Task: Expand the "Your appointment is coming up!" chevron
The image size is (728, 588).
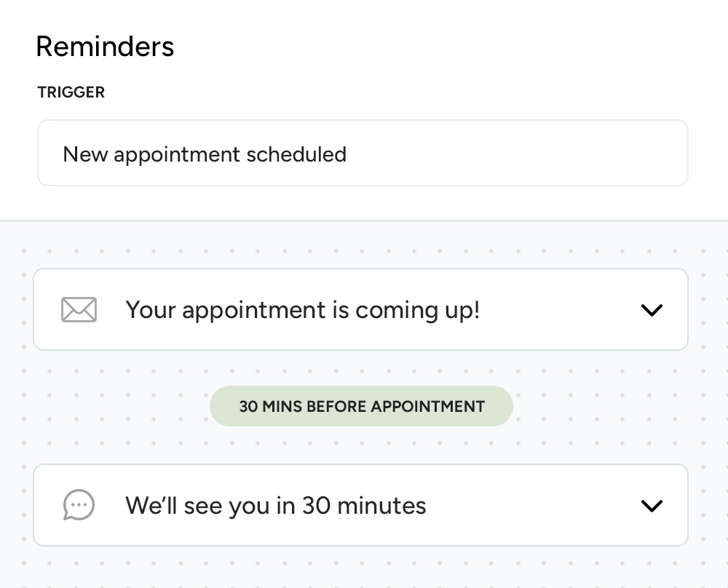Action: pos(652,310)
